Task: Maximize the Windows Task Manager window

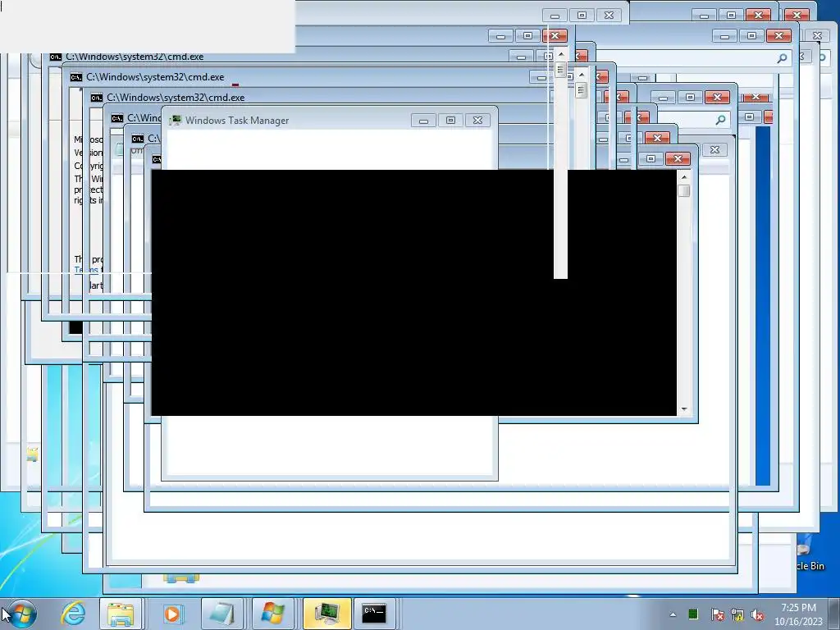Action: tap(450, 121)
